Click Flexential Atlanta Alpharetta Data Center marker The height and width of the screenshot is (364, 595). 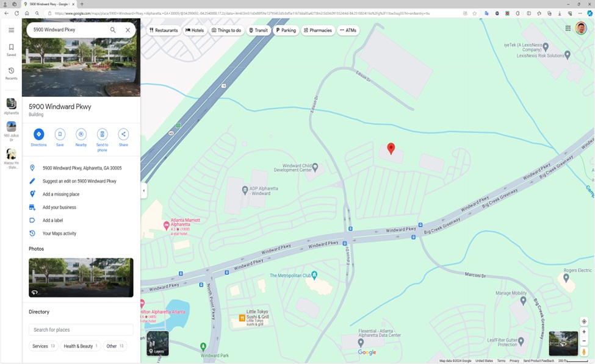tap(361, 343)
